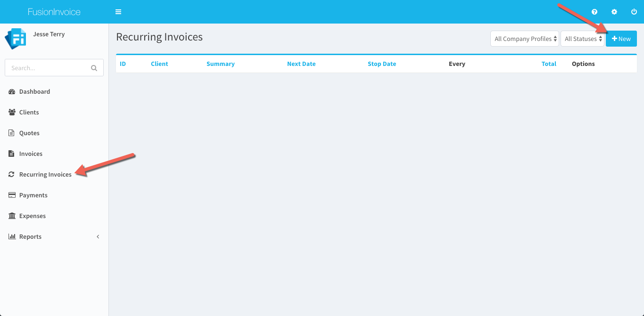Click the Dashboard gauge icon
This screenshot has height=316, width=644.
point(12,91)
